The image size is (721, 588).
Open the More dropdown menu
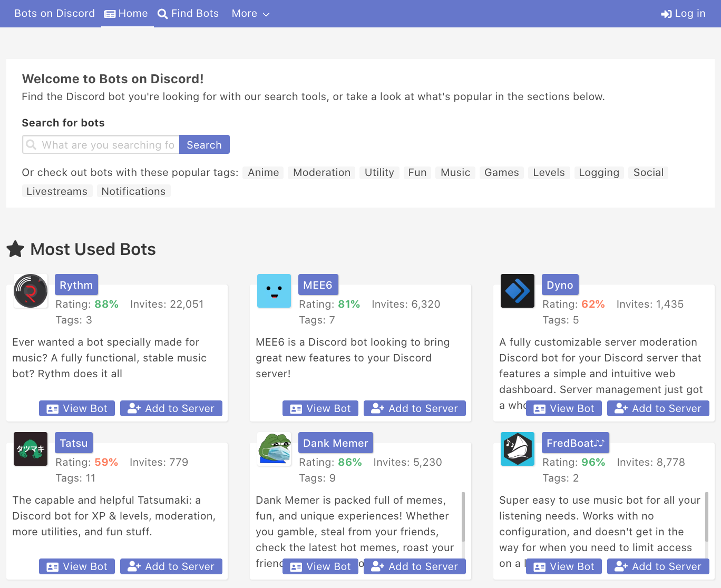point(251,14)
